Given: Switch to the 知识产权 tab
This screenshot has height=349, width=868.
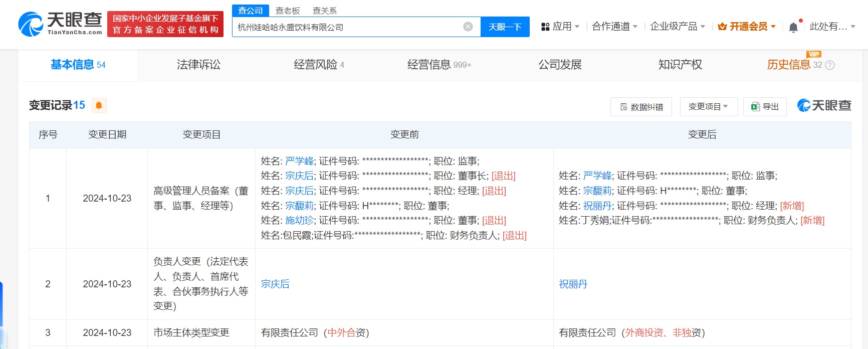Looking at the screenshot, I should (680, 65).
